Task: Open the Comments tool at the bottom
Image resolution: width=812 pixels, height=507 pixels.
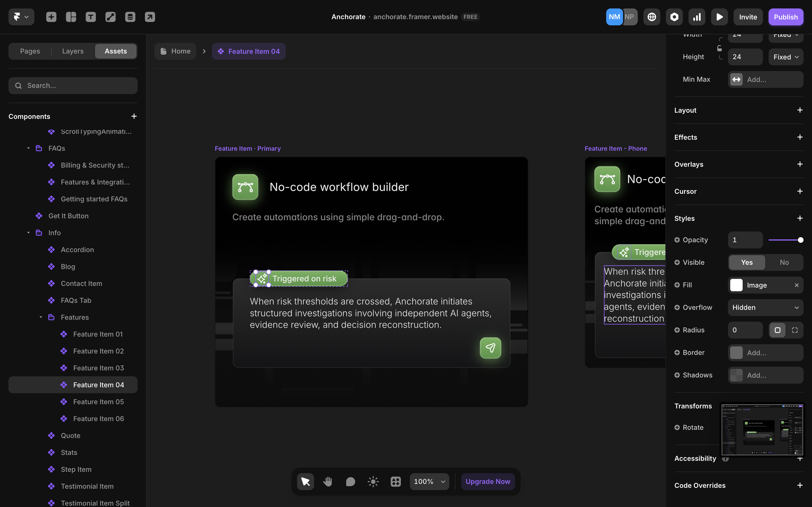Action: (x=350, y=481)
